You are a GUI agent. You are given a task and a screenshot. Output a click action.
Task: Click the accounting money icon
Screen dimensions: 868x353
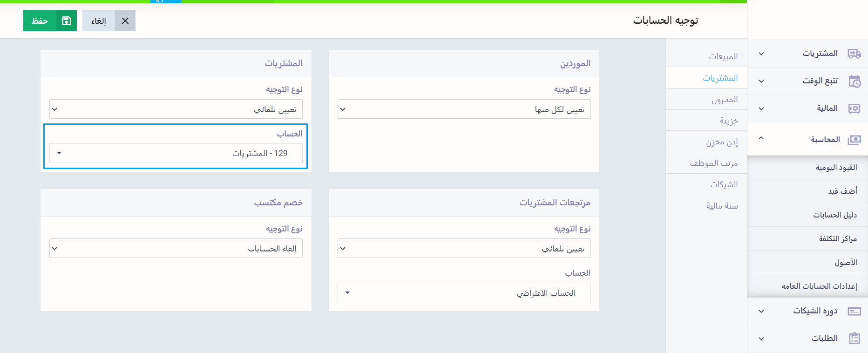pos(854,140)
